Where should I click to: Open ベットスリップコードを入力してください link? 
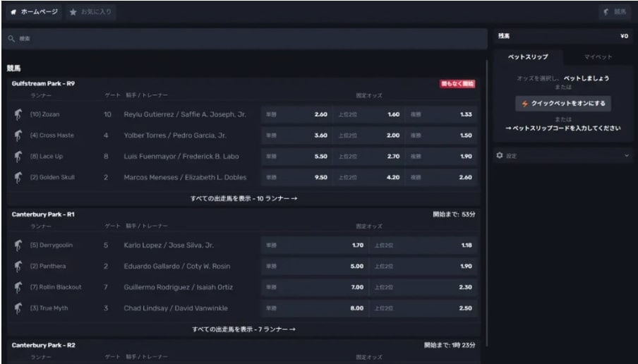(x=563, y=128)
